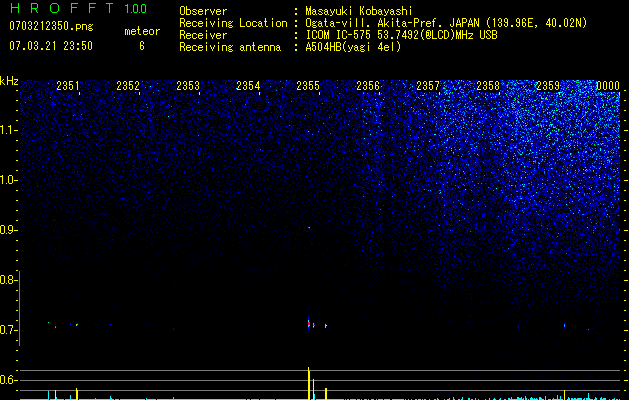The width and height of the screenshot is (629, 400).
Task: Click the 'meteor' count label
Action: [142, 31]
